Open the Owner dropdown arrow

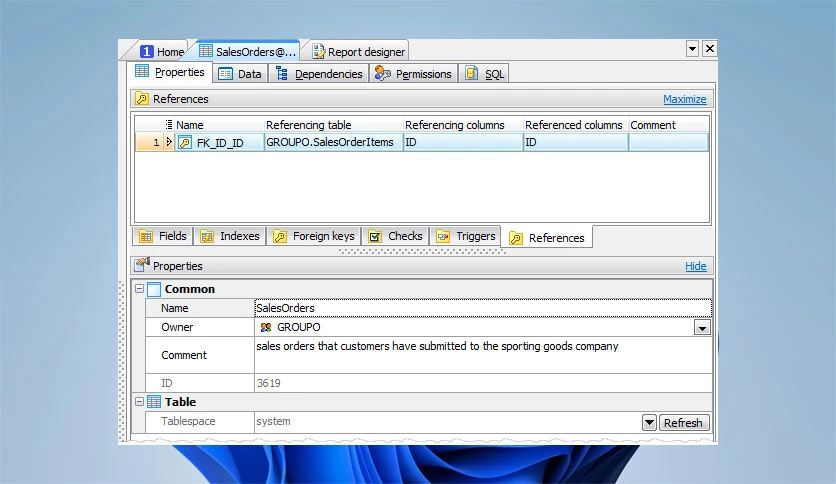point(702,327)
